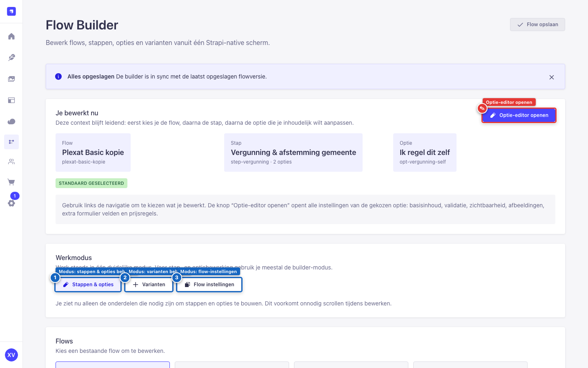Viewport: 588px width, 368px height.
Task: Click the Strapi logo in the sidebar
Action: click(x=11, y=11)
